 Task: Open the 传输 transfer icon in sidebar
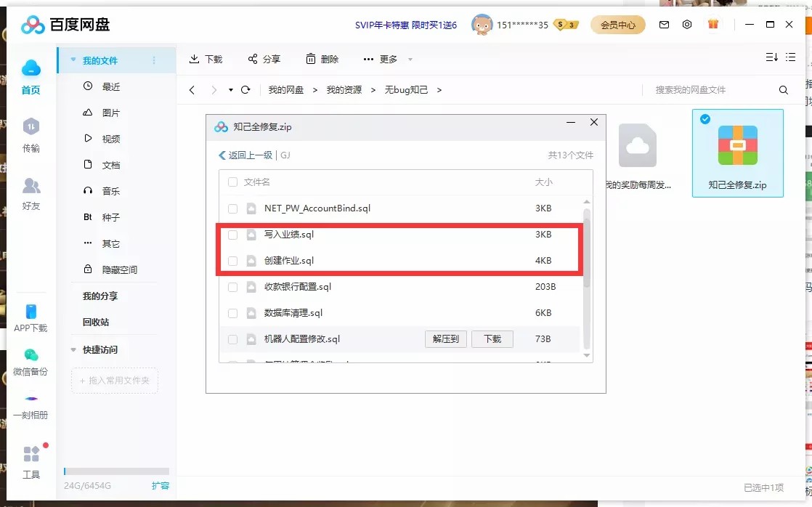(x=31, y=126)
